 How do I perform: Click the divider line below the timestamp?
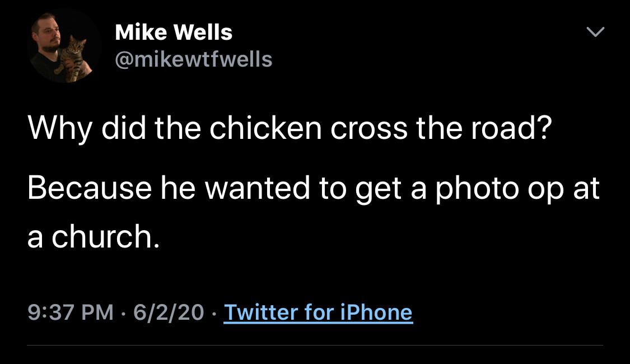[315, 345]
